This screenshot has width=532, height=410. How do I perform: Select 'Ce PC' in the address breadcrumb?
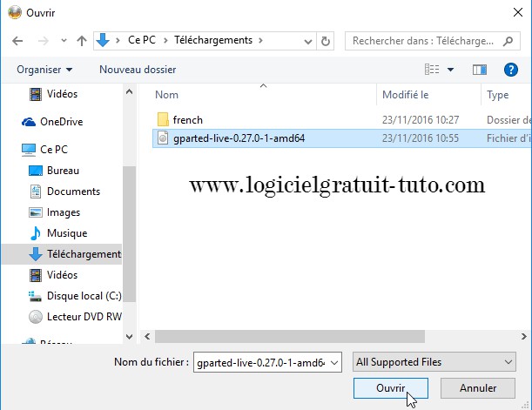pyautogui.click(x=142, y=40)
